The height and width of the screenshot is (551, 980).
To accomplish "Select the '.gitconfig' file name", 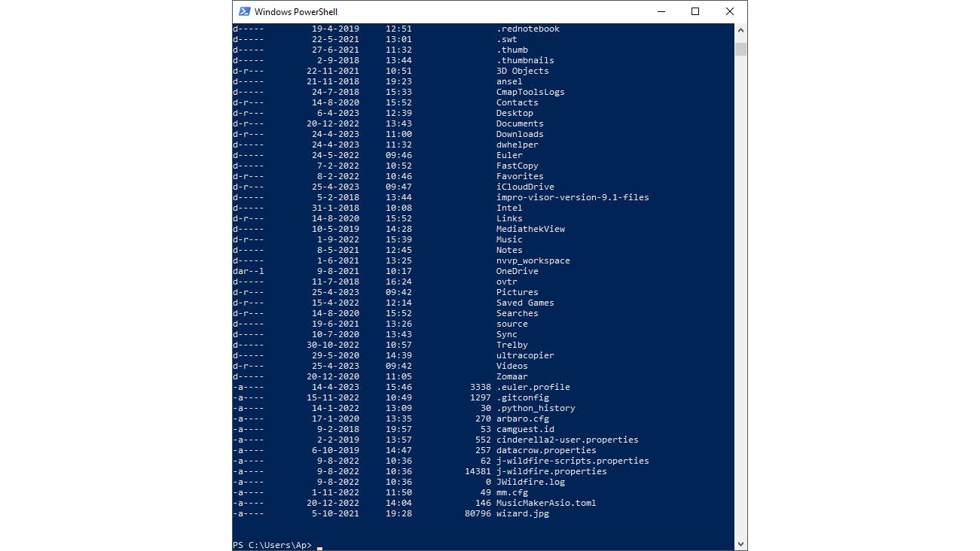I will point(523,397).
